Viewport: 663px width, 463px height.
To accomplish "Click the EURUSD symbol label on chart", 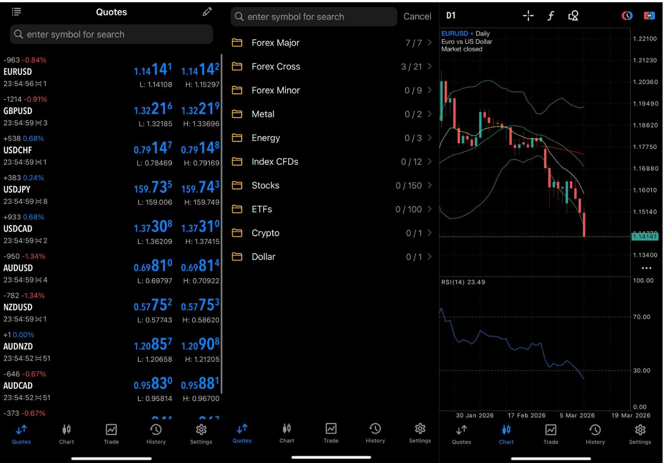I will 455,33.
